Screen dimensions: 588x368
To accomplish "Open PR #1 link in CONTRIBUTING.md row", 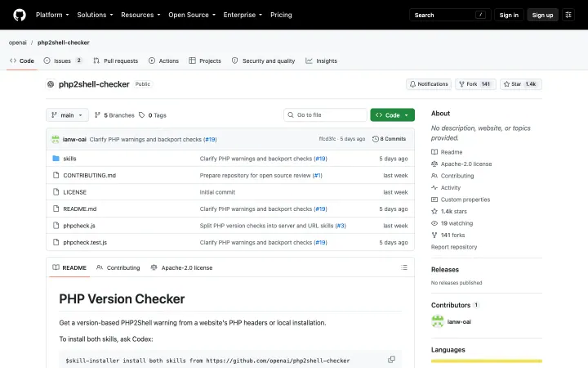I will [317, 175].
